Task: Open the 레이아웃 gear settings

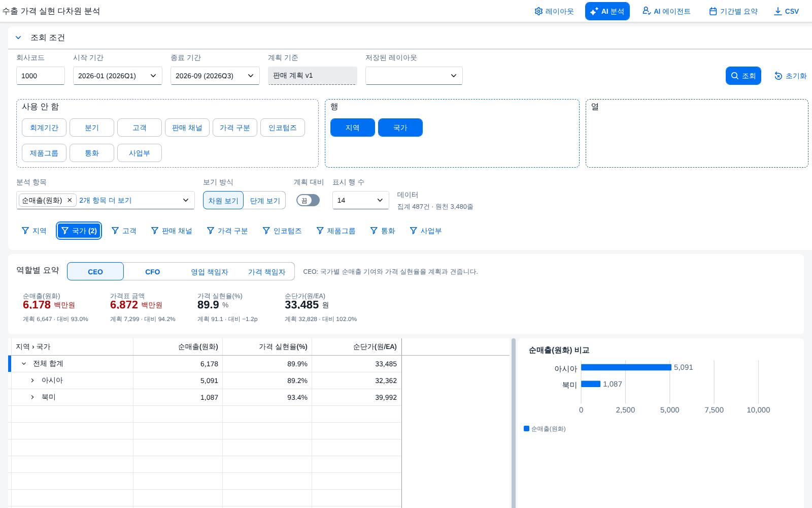Action: coord(554,11)
